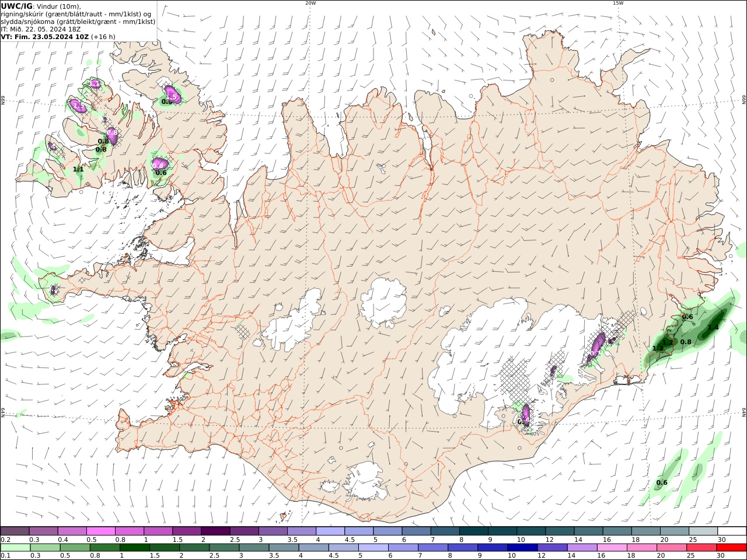Click the snow patch marked '1.5' in the Westfjords
The height and width of the screenshot is (560, 747).
click(x=171, y=94)
